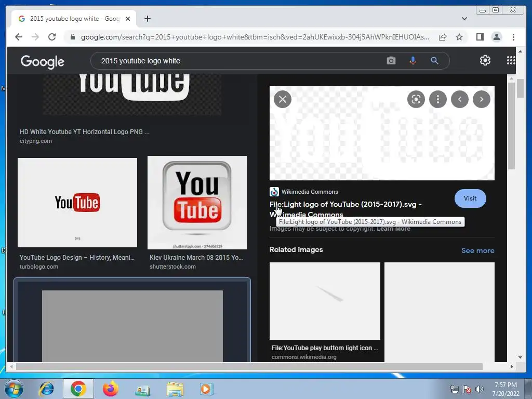Click the horizontal scrollbar left arrow
This screenshot has height=399, width=532.
click(x=11, y=366)
